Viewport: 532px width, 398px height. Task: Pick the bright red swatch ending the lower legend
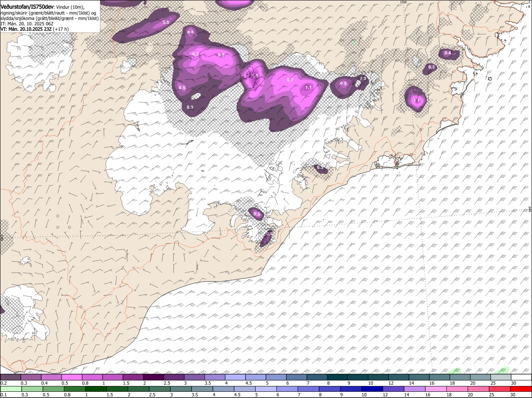(x=521, y=389)
